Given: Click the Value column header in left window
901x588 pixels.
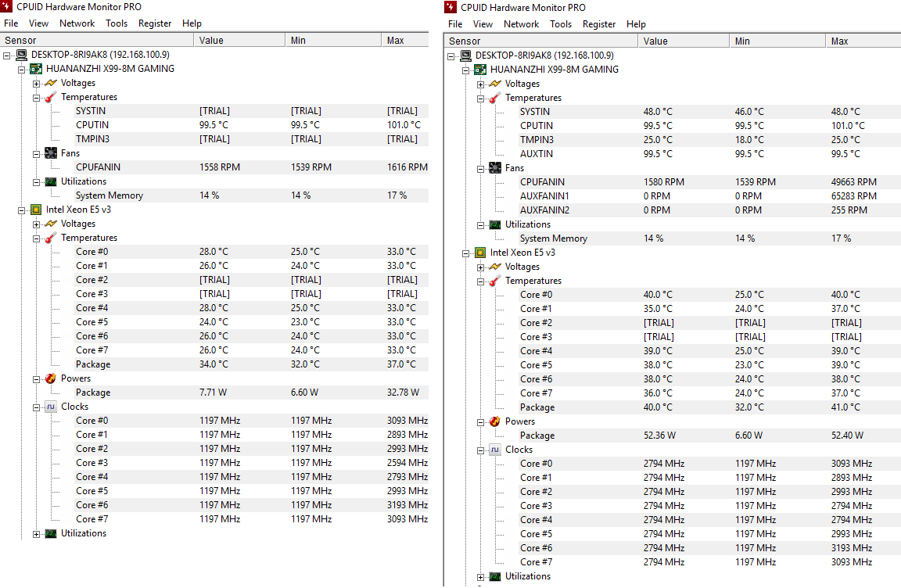Looking at the screenshot, I should [239, 40].
